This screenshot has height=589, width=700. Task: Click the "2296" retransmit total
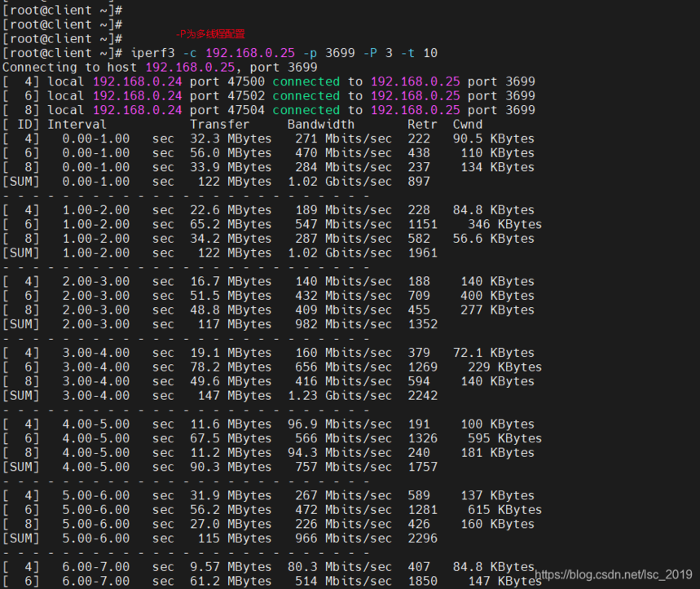tap(422, 538)
